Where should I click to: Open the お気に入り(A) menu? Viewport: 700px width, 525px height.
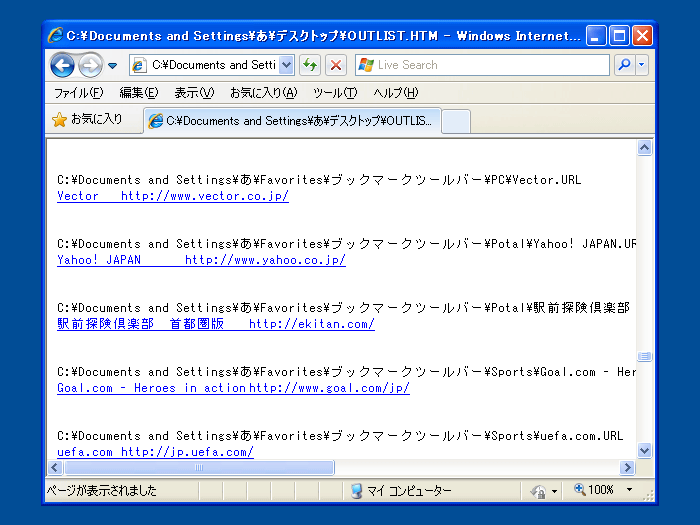coord(263,93)
